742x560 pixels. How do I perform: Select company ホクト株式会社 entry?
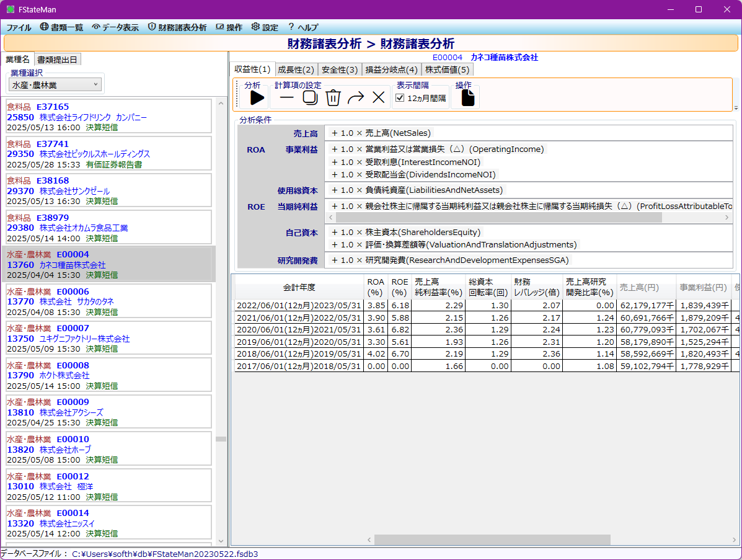pos(108,375)
